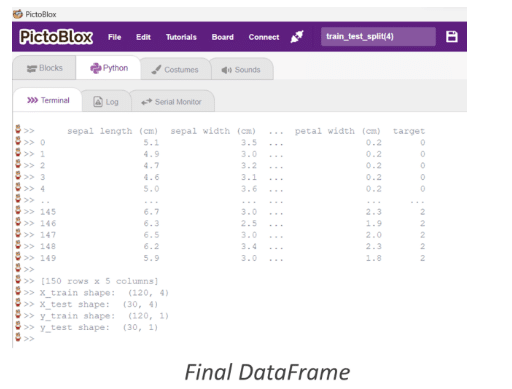Viewport: 512px width, 389px height.
Task: Click the Python logo icon
Action: (x=96, y=68)
